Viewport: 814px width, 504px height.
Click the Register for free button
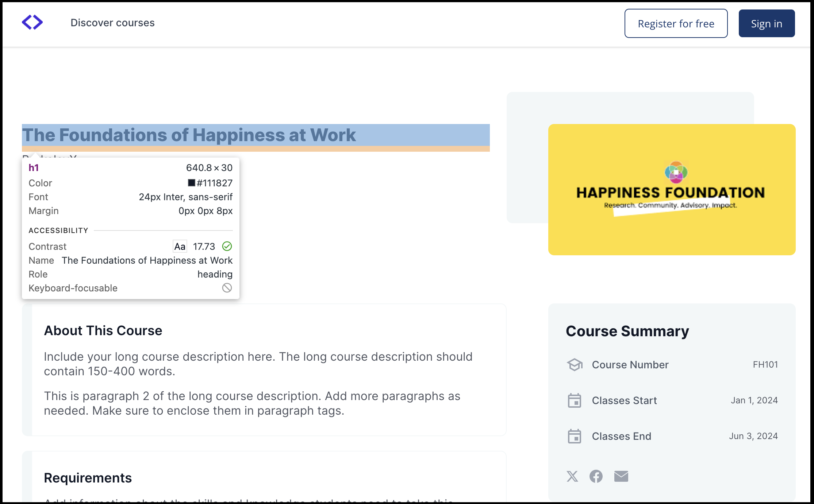pyautogui.click(x=676, y=23)
